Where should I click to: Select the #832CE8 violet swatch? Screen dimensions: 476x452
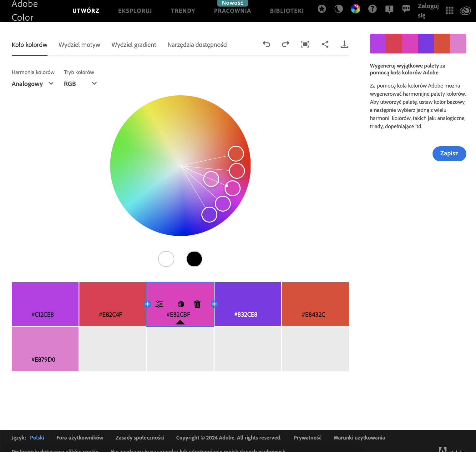point(248,304)
